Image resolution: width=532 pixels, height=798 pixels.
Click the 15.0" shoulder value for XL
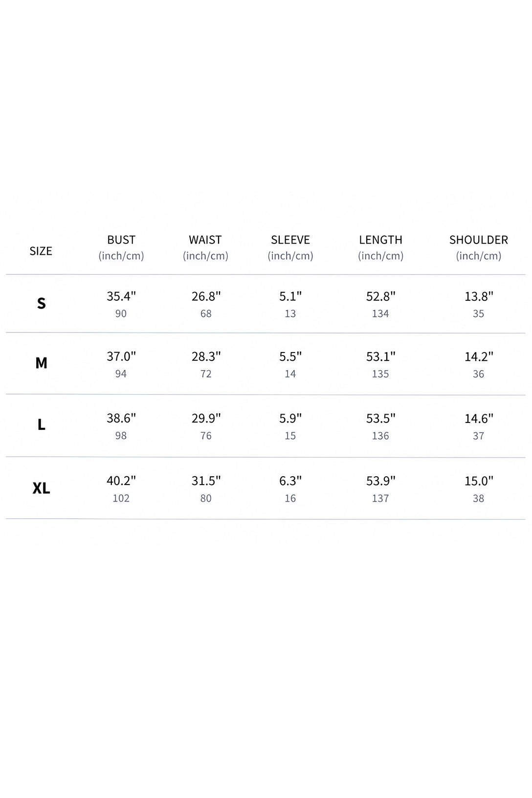[x=479, y=481]
